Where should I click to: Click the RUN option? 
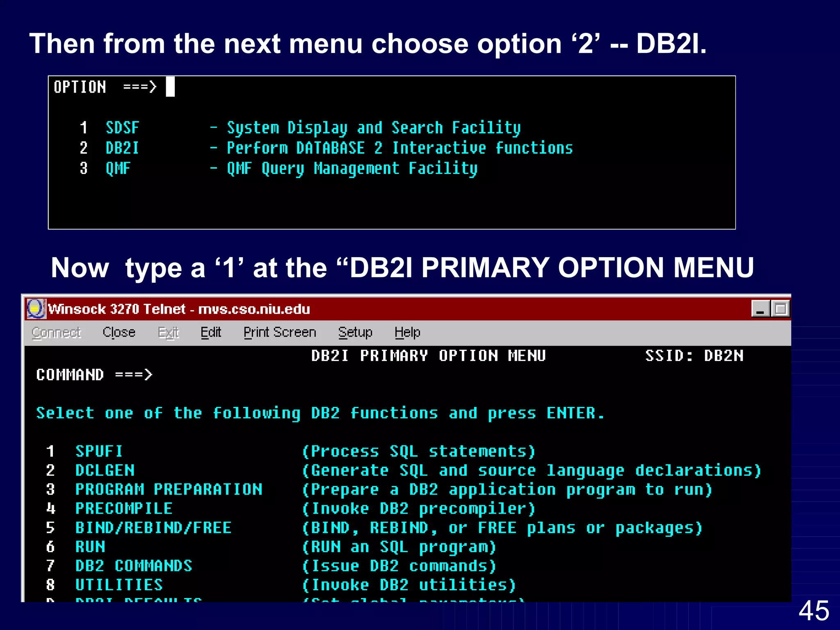click(x=90, y=547)
